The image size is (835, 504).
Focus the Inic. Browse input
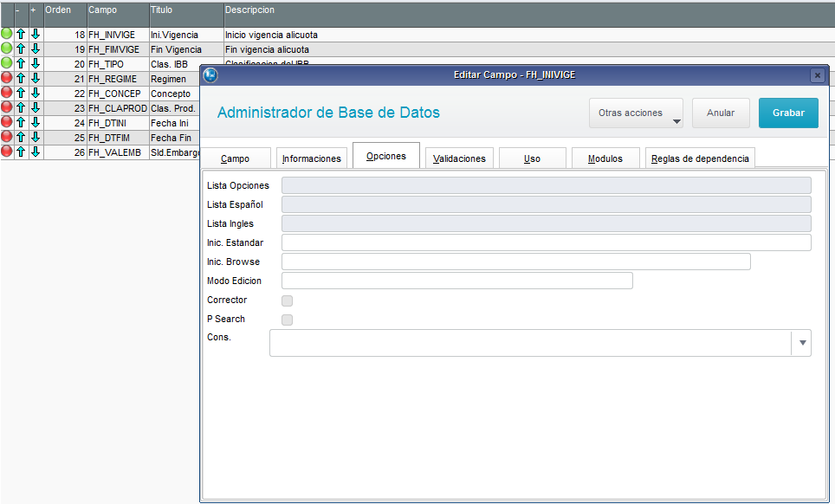pyautogui.click(x=516, y=262)
